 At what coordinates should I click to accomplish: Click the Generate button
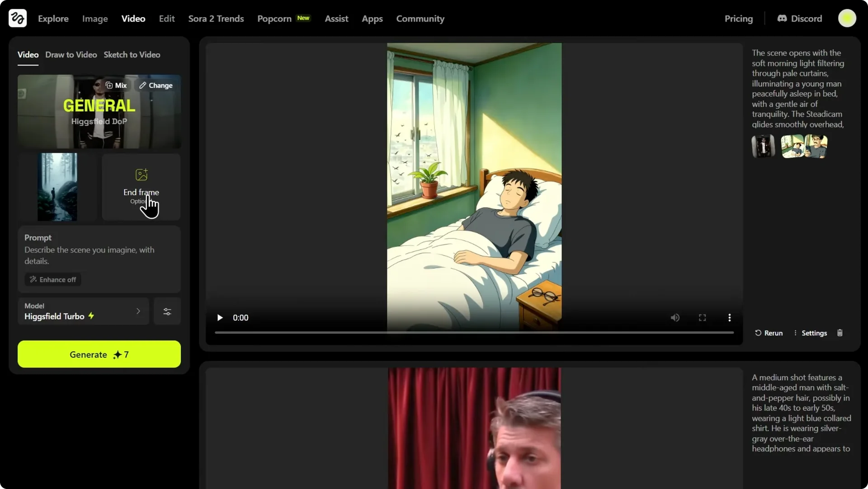pyautogui.click(x=99, y=354)
